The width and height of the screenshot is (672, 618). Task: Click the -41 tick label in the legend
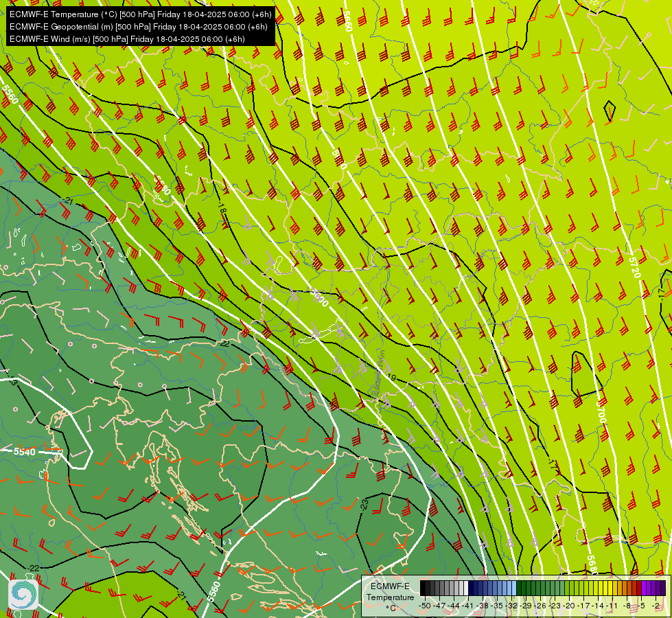pos(468,606)
